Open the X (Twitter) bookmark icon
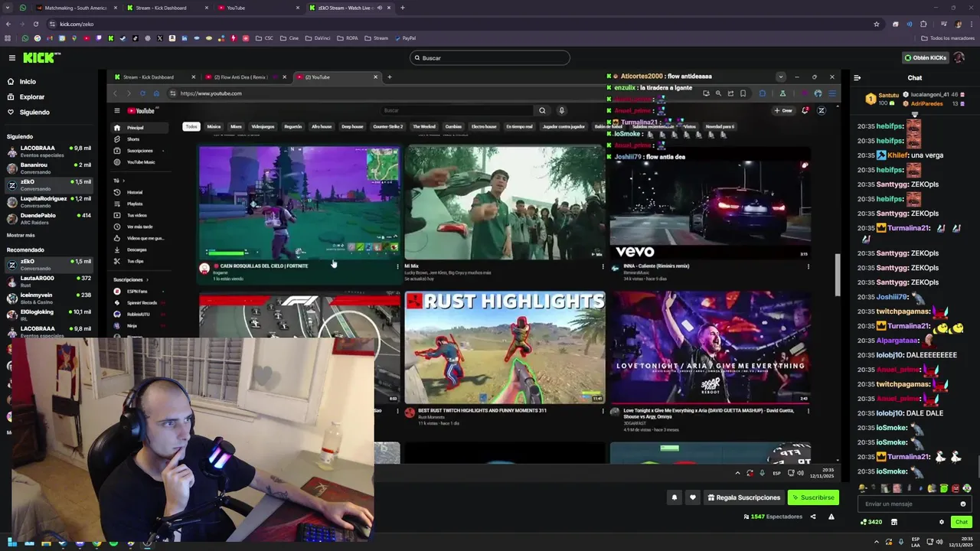This screenshot has width=980, height=551. pos(159,38)
